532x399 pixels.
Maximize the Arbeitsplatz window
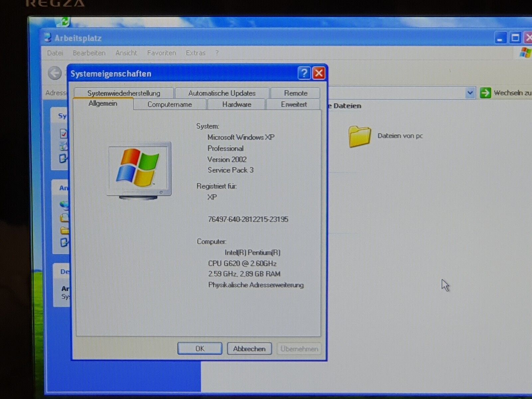(515, 38)
